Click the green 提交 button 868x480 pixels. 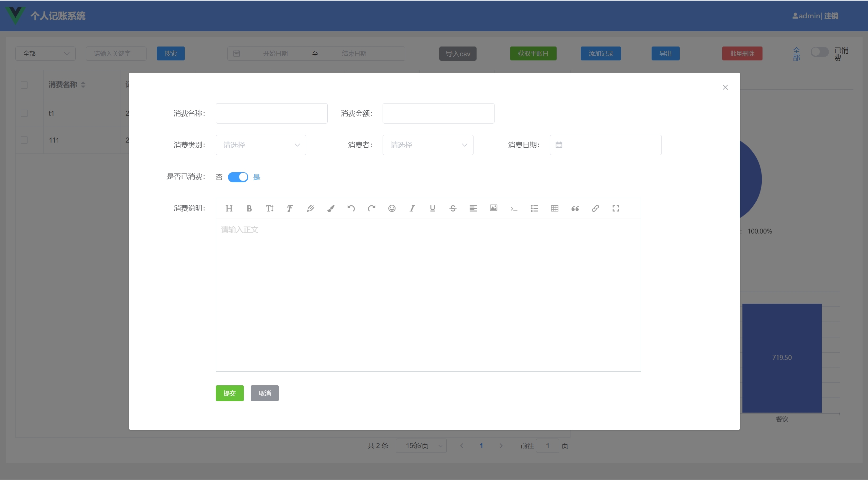click(x=230, y=393)
